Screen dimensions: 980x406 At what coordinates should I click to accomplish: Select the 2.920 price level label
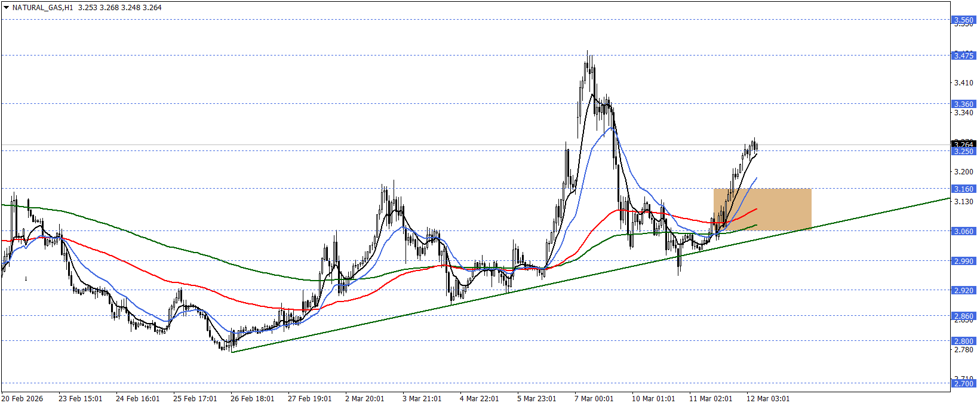pyautogui.click(x=963, y=290)
